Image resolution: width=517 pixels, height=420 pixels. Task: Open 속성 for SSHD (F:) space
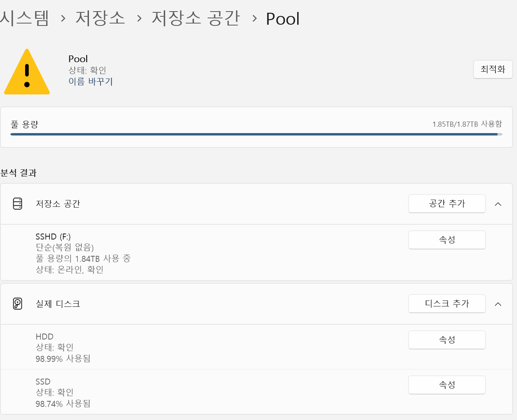point(447,240)
